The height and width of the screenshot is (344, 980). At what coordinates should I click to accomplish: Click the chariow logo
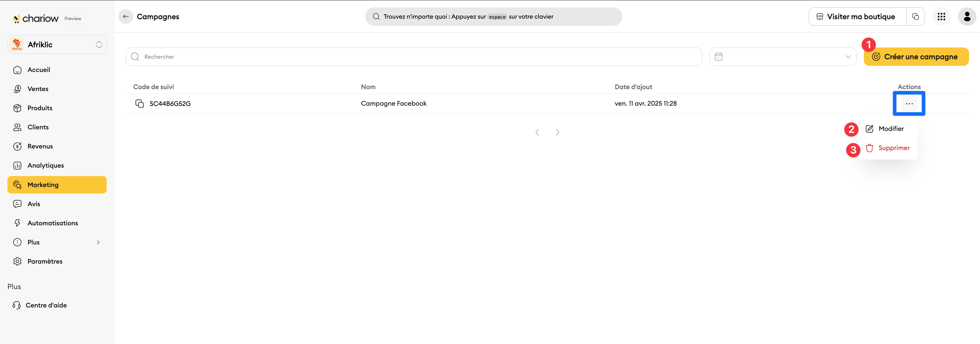point(36,19)
